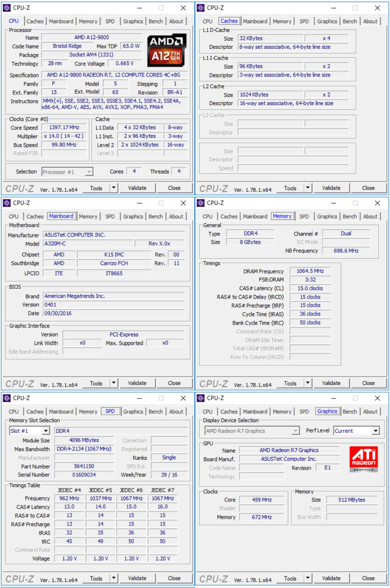Open Tools dropdown arrow in the Caches window

(308, 188)
